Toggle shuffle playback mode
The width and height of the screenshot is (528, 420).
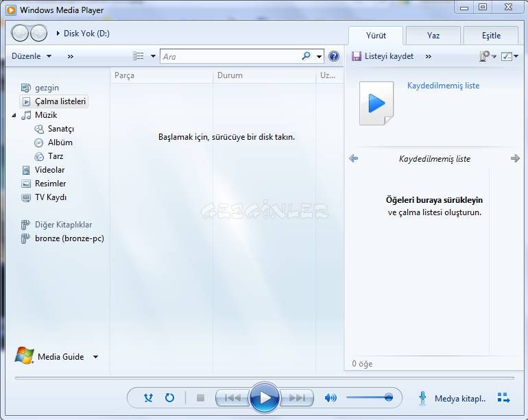(148, 398)
